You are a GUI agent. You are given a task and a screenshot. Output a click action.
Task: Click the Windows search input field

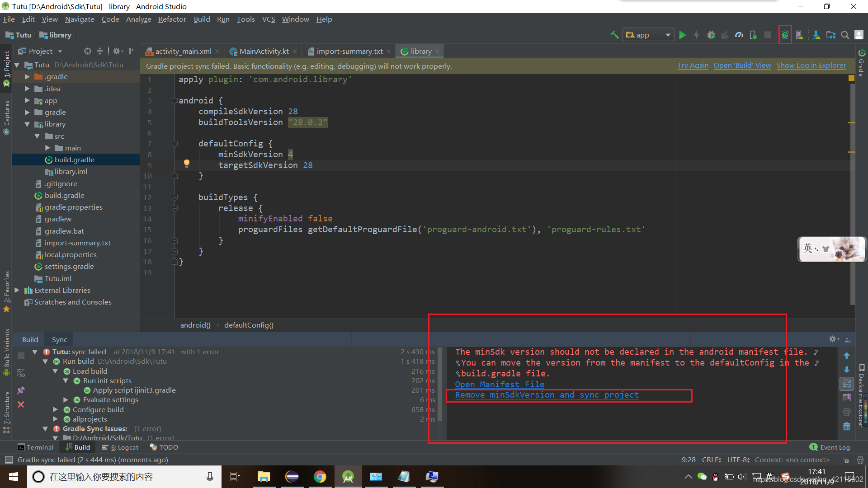coord(124,477)
